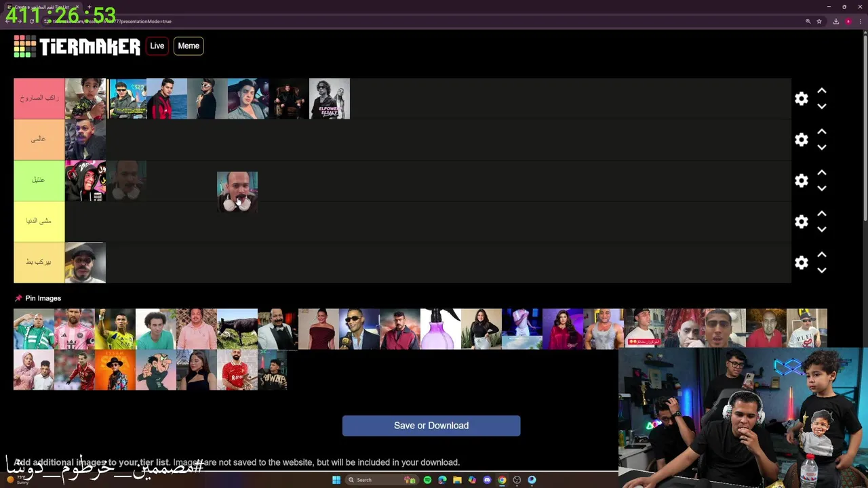Move the empty fourth tier down
Image resolution: width=868 pixels, height=488 pixels.
[822, 229]
